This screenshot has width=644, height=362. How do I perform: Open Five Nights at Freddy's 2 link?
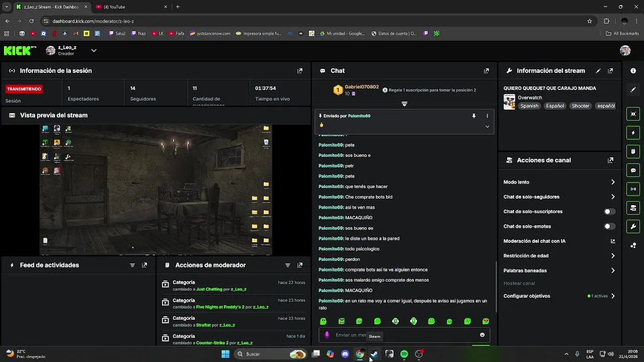220,307
